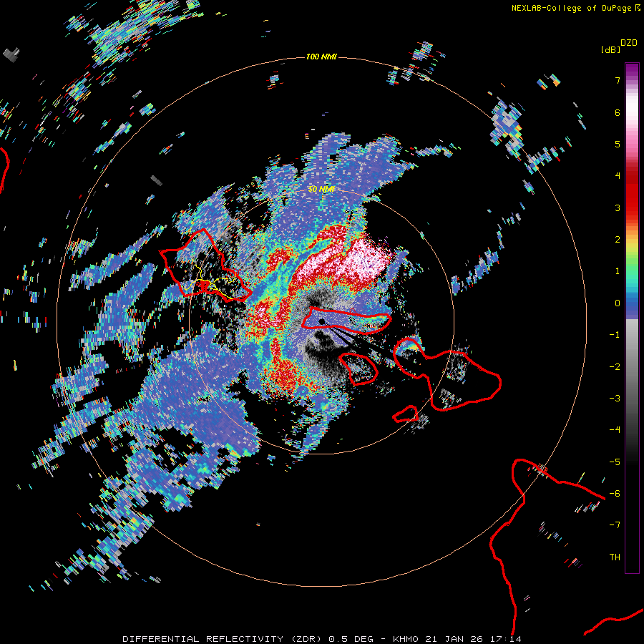Click the positive 2 scale value
The image size is (644, 644).
pos(618,240)
